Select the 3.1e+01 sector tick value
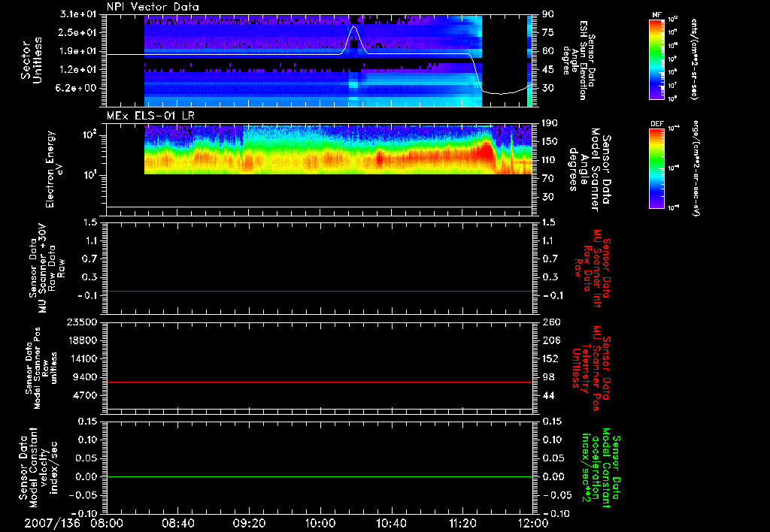The image size is (770, 532). 77,14
